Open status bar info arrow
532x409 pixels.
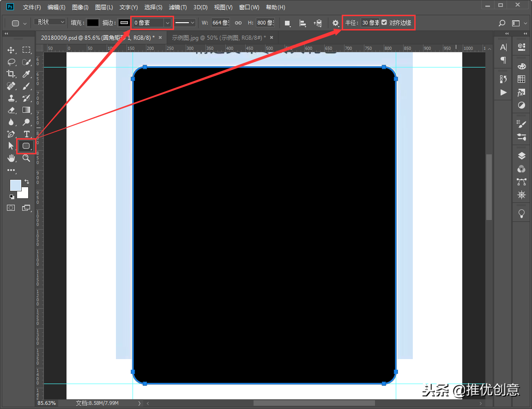139,403
